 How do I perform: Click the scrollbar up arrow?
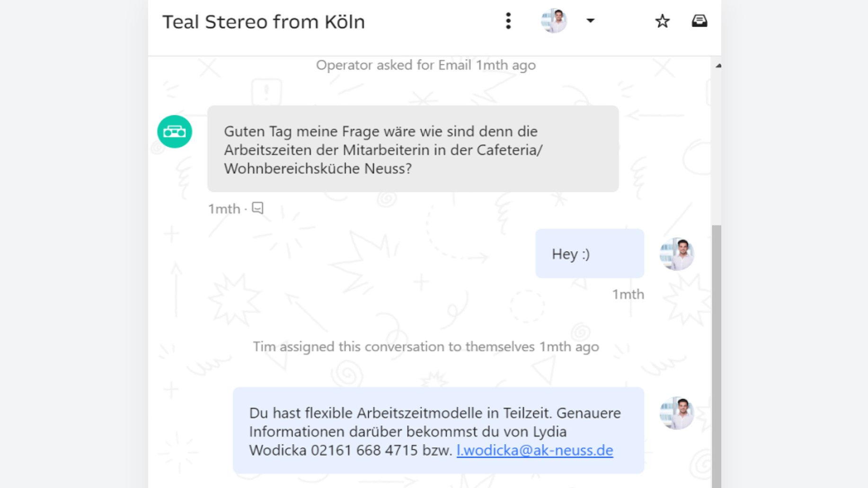pyautogui.click(x=718, y=66)
